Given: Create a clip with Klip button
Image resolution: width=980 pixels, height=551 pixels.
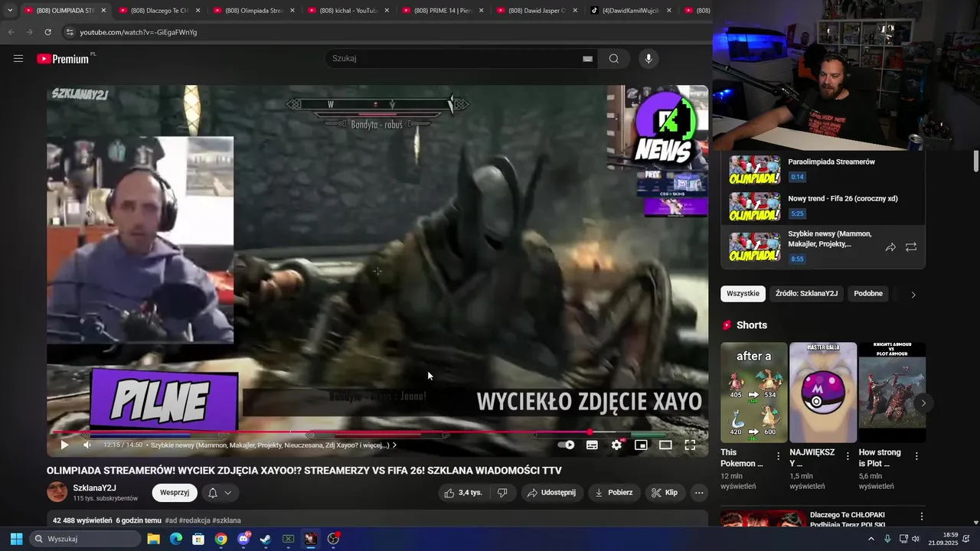Looking at the screenshot, I should 665,493.
